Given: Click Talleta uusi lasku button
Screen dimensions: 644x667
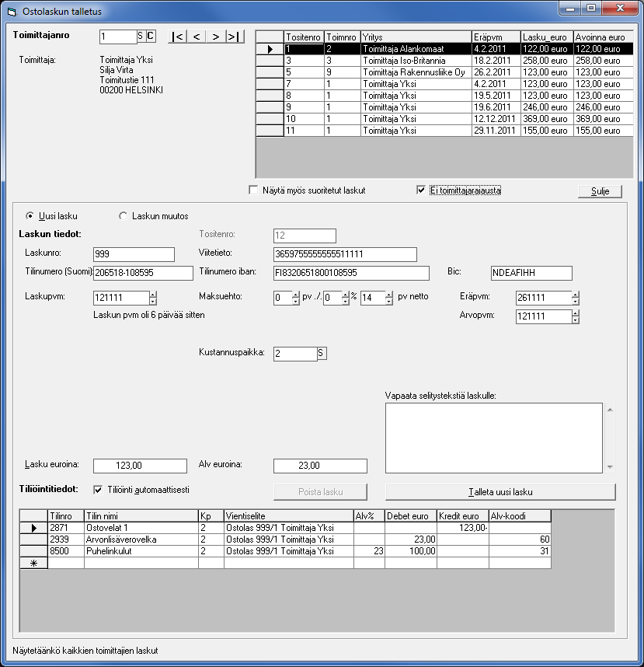Looking at the screenshot, I should [500, 492].
